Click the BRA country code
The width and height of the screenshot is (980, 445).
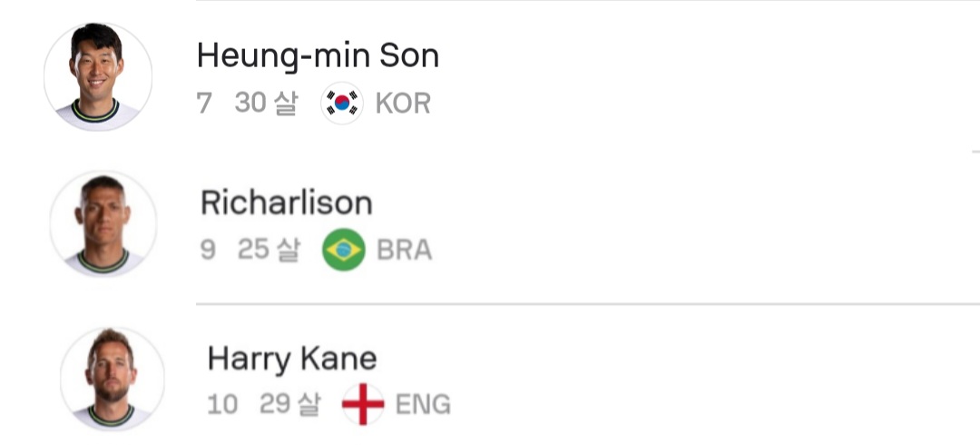404,250
